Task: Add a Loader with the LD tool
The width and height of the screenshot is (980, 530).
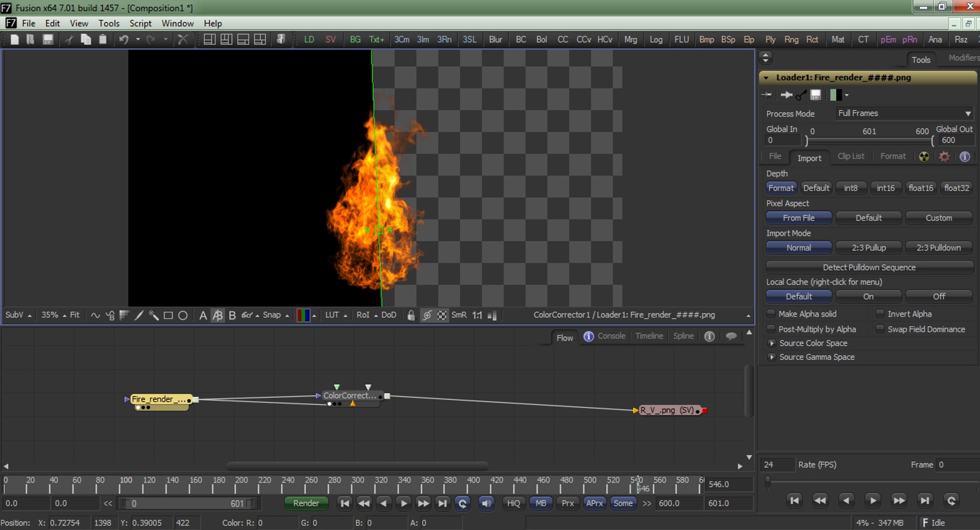Action: pyautogui.click(x=309, y=39)
